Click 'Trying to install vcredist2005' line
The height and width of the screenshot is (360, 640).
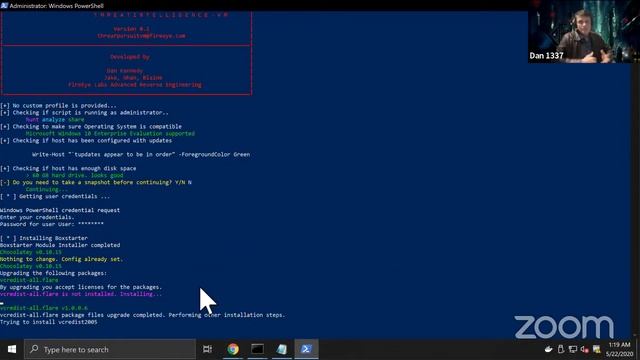pyautogui.click(x=49, y=322)
